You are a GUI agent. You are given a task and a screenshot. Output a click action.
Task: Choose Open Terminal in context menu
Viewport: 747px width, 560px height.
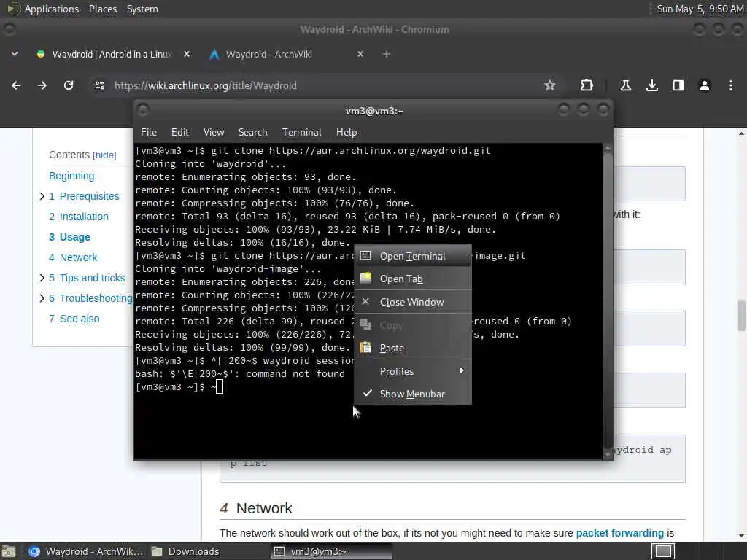click(x=413, y=256)
